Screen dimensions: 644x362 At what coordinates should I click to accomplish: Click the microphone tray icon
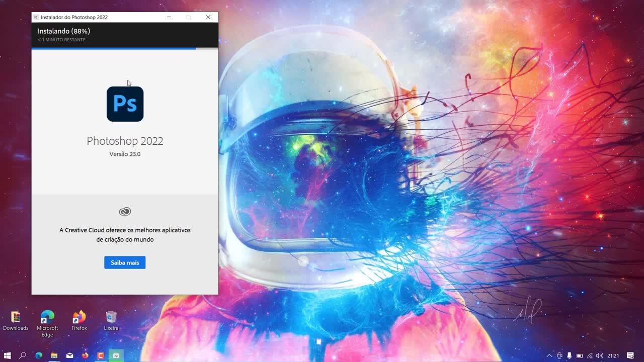(x=570, y=355)
